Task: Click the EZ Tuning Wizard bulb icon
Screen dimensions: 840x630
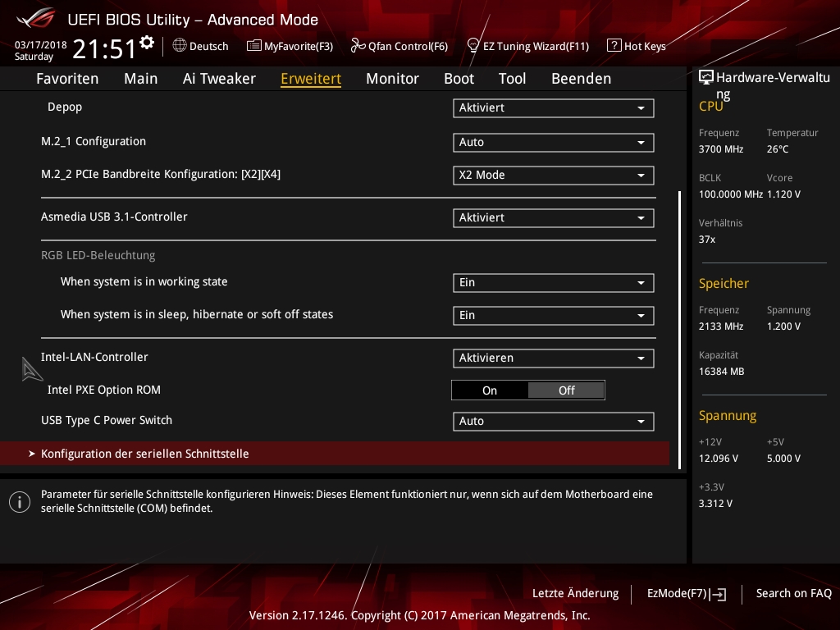Action: [x=473, y=46]
